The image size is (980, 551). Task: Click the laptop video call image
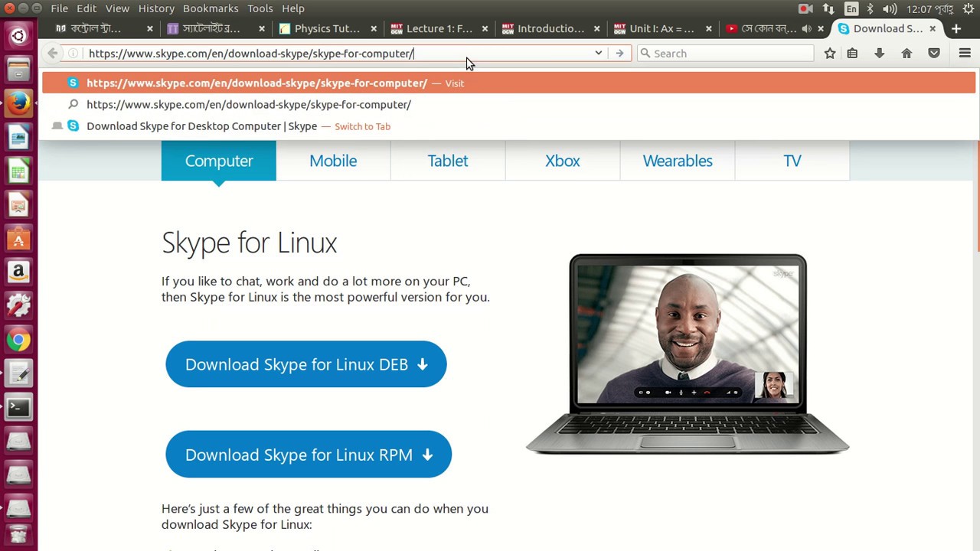(688, 354)
